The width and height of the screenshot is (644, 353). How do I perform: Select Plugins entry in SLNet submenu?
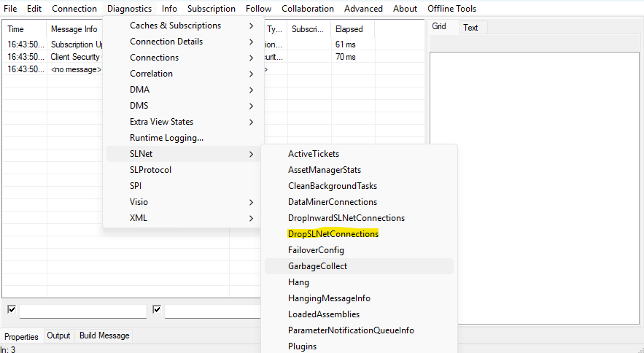[x=359, y=346]
